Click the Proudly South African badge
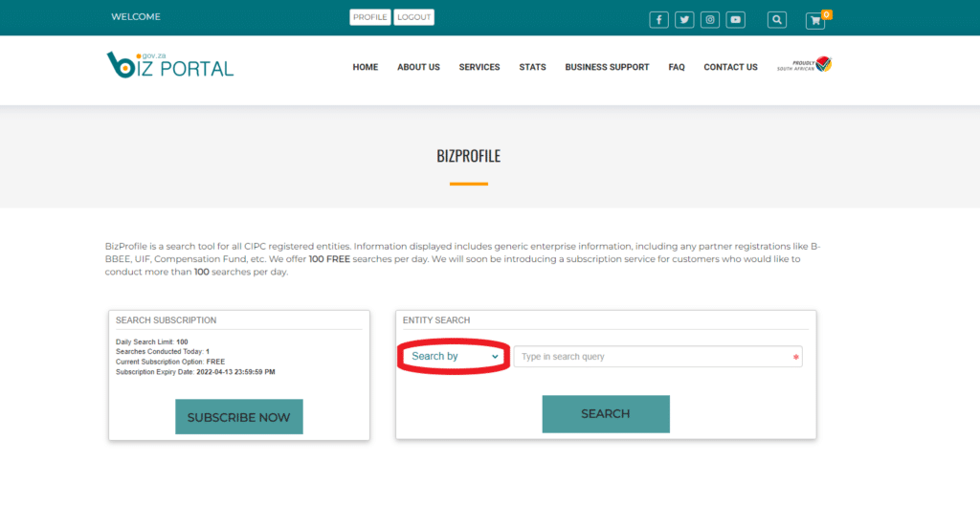 tap(804, 64)
